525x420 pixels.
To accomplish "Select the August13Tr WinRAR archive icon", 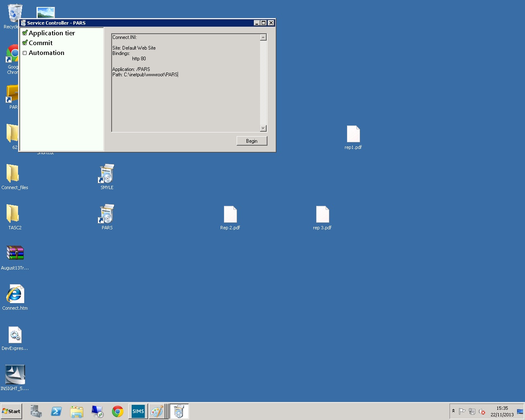I will pos(15,258).
